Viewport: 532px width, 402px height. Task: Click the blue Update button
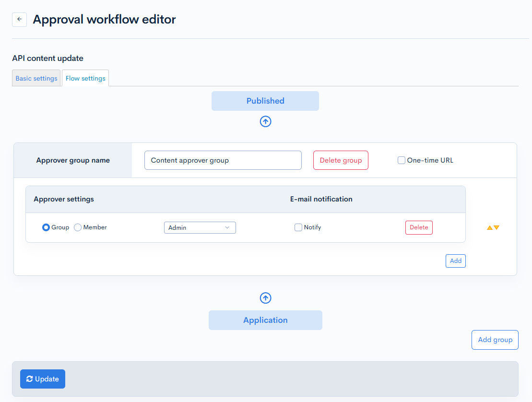point(43,379)
